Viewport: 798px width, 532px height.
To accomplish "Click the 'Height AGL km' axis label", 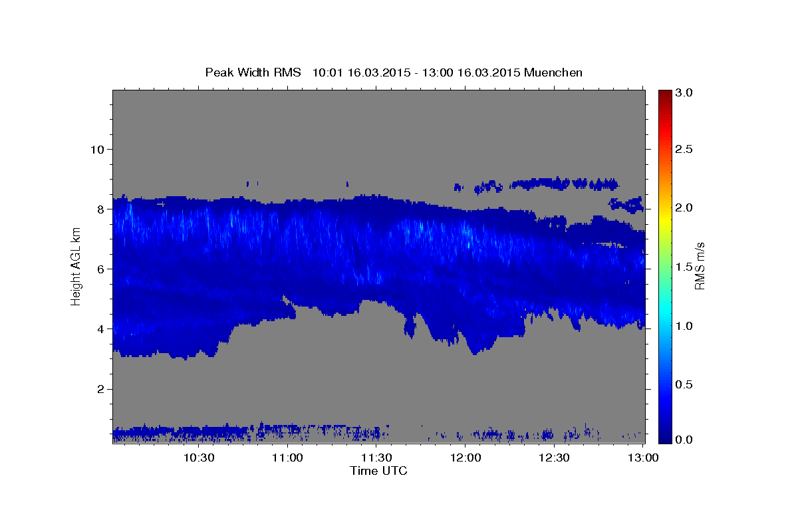I will coord(76,267).
